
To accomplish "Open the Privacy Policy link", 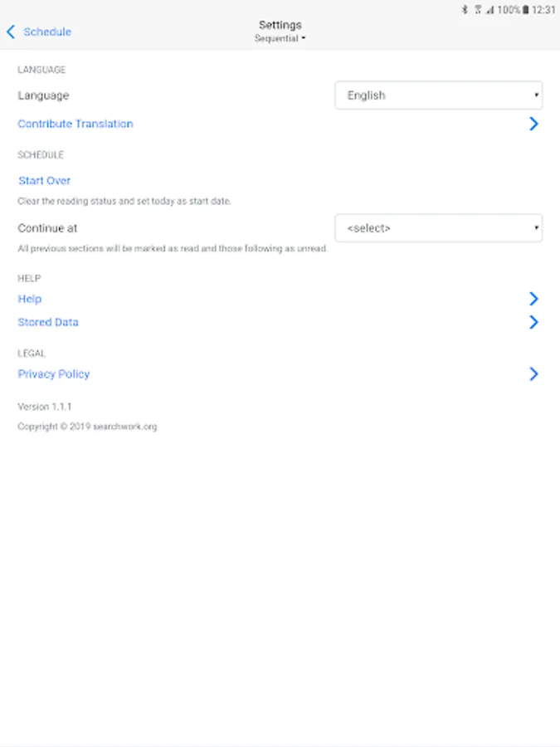I will (x=54, y=374).
